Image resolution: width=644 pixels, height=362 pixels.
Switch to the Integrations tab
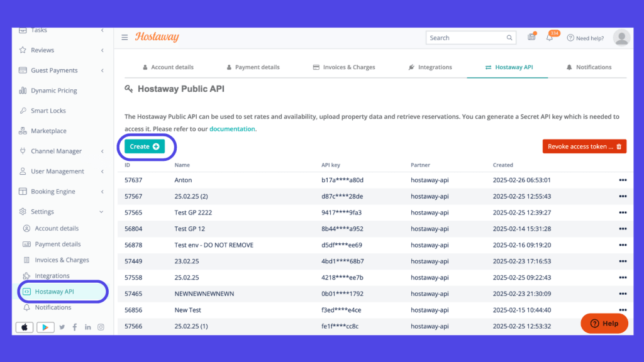tap(430, 67)
